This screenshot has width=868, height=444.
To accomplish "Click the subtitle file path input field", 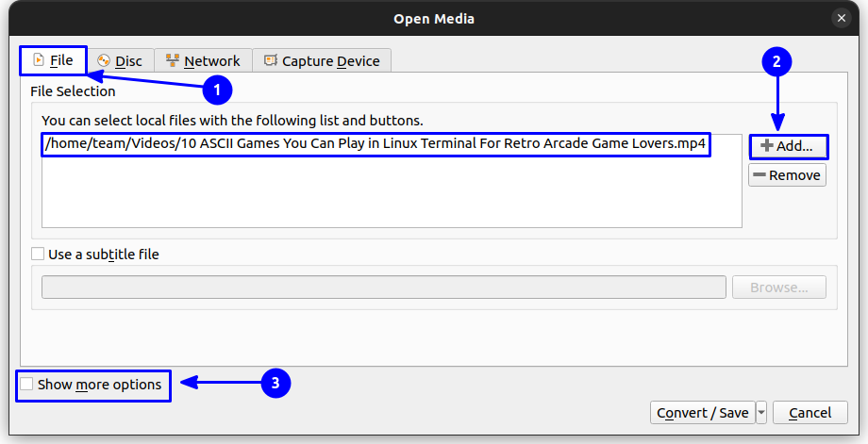I will (383, 288).
